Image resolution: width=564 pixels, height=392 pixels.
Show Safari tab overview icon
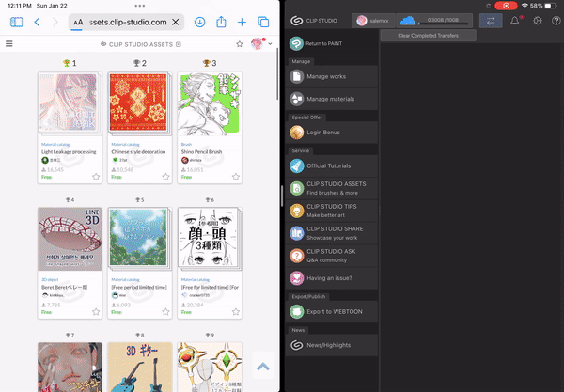[263, 22]
